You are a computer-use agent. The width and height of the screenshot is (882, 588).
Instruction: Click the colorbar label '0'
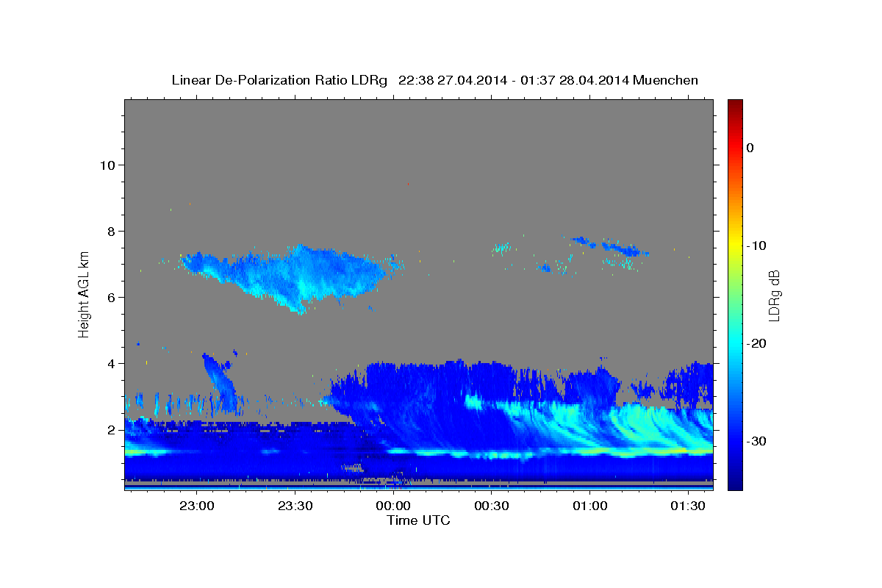click(x=750, y=148)
